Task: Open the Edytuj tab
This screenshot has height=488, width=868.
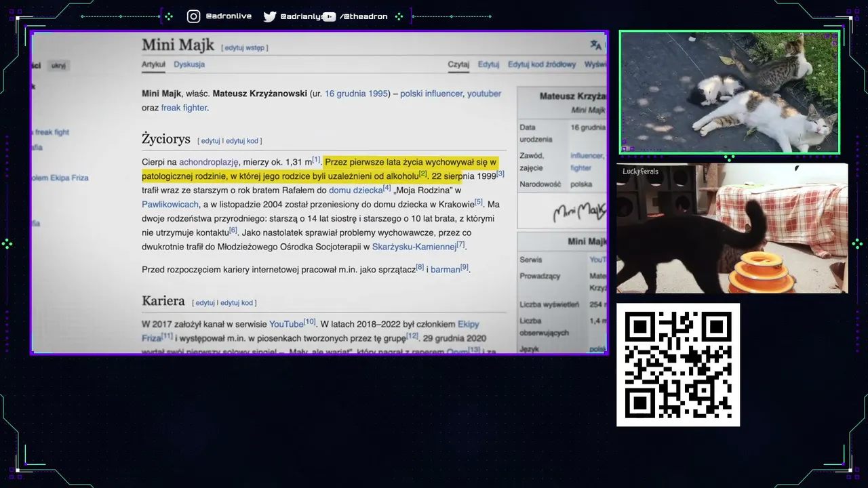Action: click(488, 64)
